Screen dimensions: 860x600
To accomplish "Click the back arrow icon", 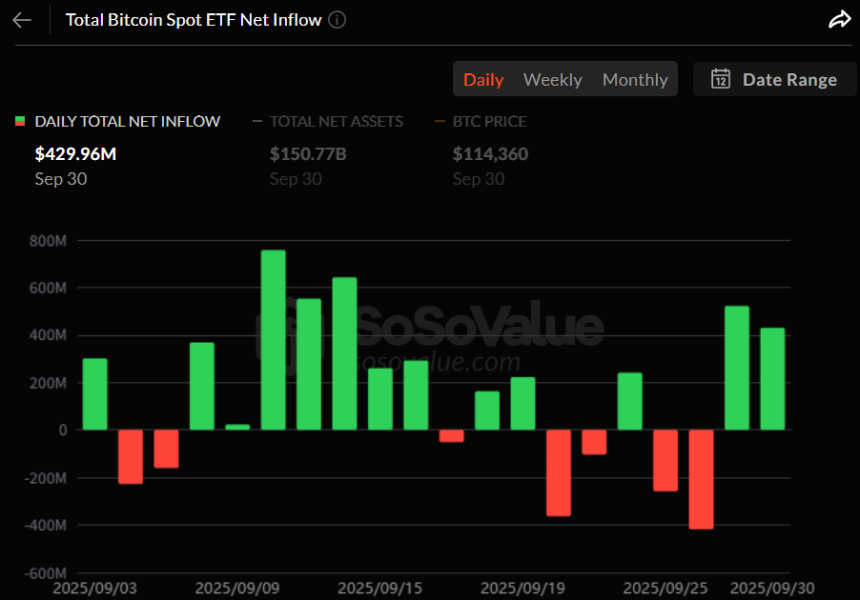I will tap(22, 19).
